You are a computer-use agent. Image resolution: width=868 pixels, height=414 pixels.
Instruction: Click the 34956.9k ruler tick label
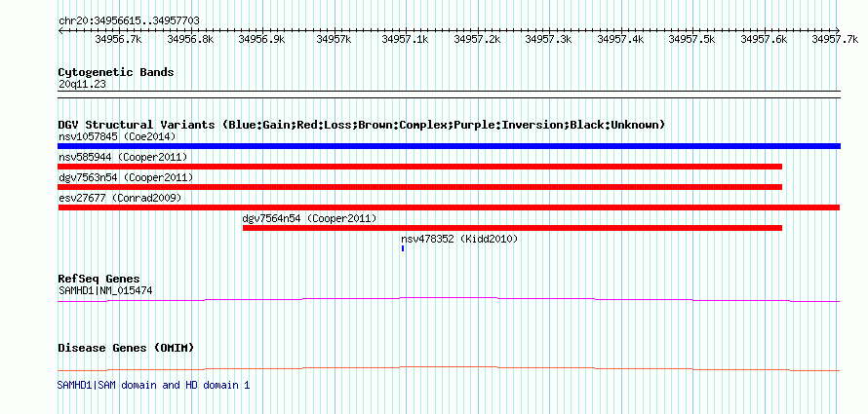(x=261, y=39)
